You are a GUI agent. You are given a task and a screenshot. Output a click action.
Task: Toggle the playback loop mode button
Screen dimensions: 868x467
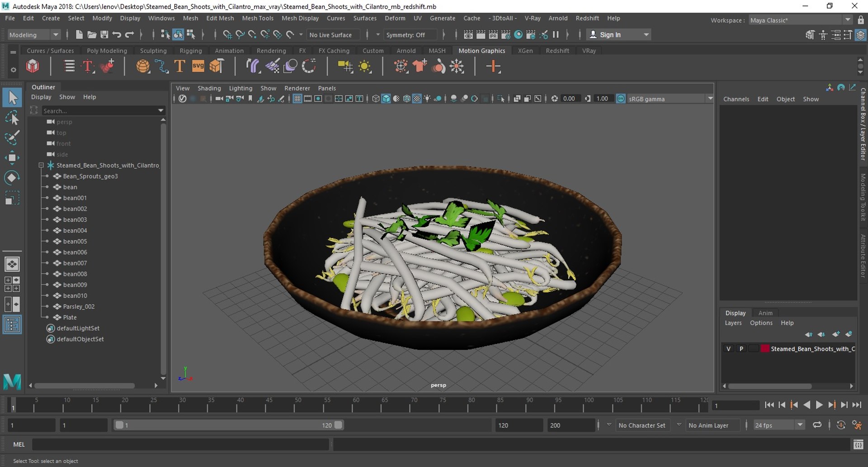tap(817, 425)
